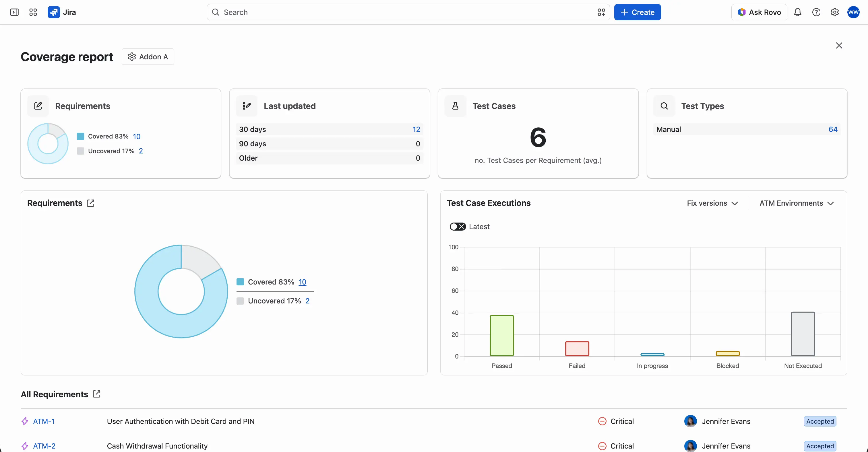
Task: Open the ATM-2 issue link
Action: 44,446
